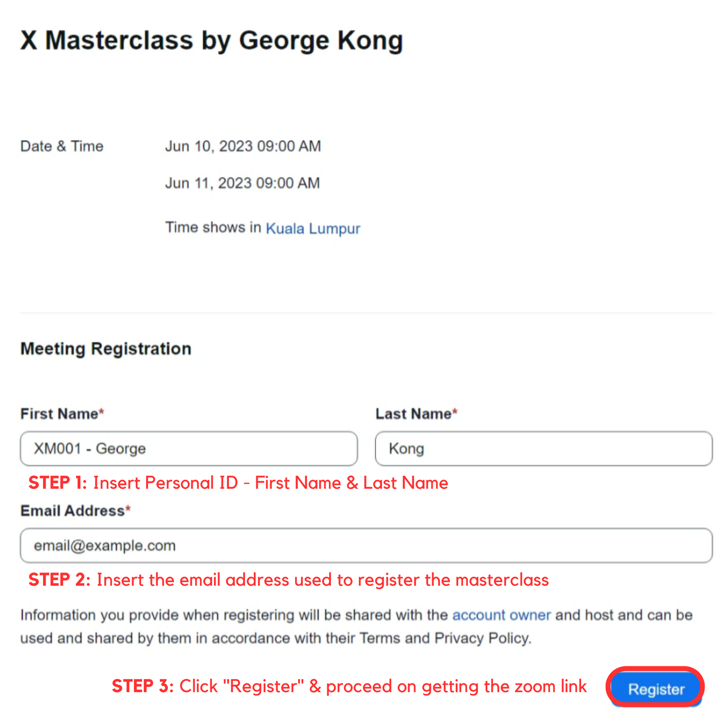Click the "Last Name" field label
This screenshot has height=728, width=728.
(414, 414)
